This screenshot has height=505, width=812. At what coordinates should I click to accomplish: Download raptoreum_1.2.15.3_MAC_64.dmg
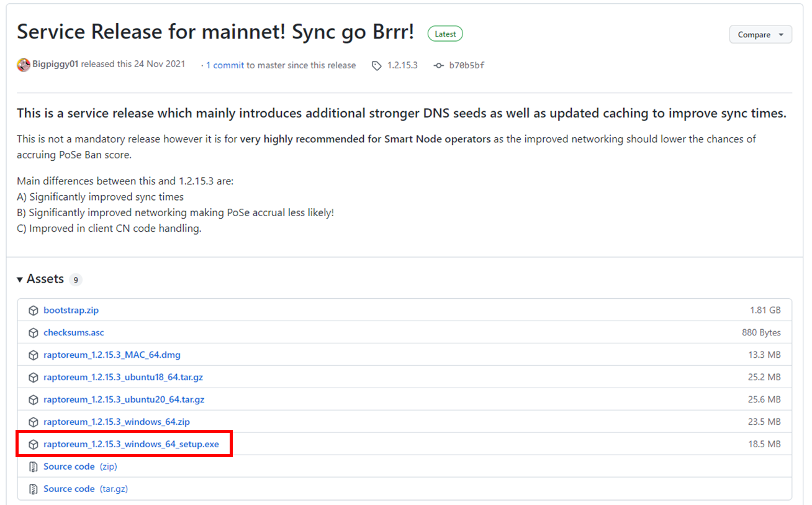tap(112, 355)
